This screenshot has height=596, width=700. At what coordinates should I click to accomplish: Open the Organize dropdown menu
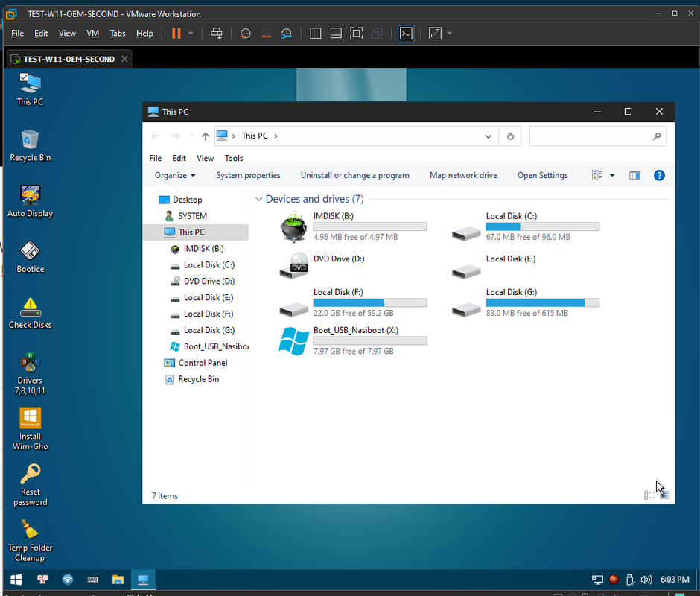pyautogui.click(x=175, y=176)
